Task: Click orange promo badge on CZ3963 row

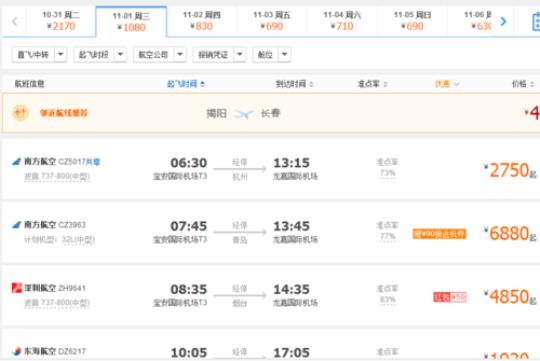Action: tap(439, 234)
